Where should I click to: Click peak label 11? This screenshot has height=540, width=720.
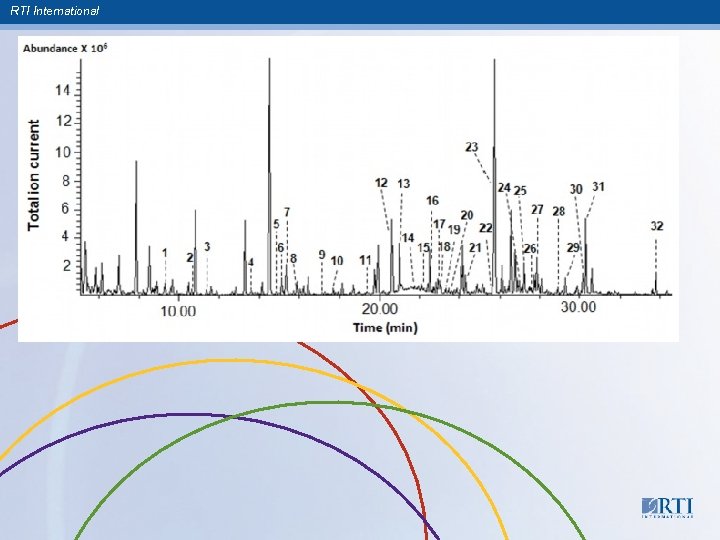pyautogui.click(x=365, y=260)
